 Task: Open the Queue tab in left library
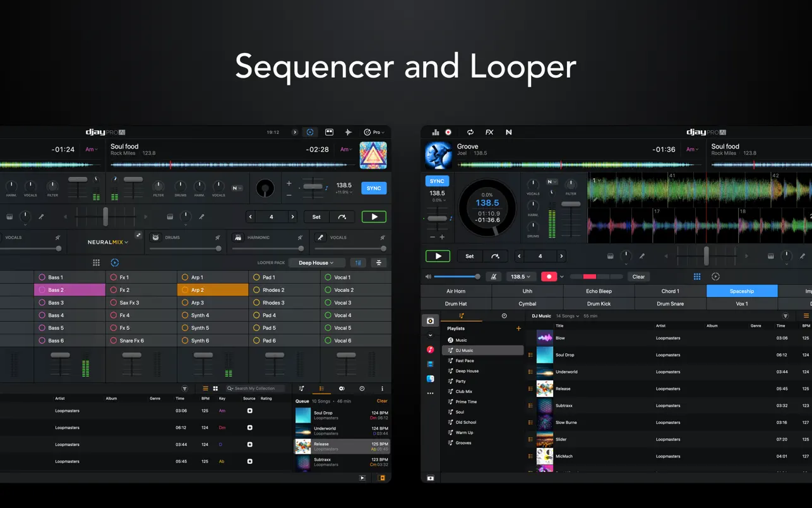pos(321,389)
